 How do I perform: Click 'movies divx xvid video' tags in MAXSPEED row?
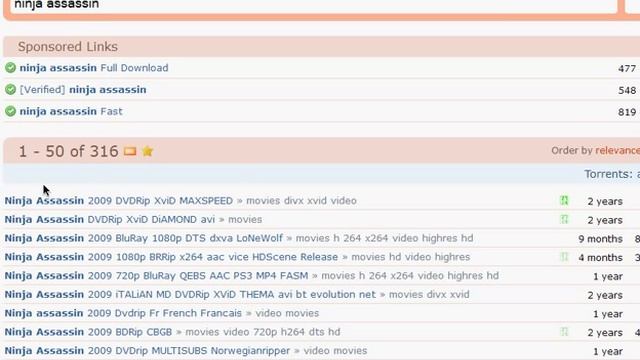pos(302,201)
